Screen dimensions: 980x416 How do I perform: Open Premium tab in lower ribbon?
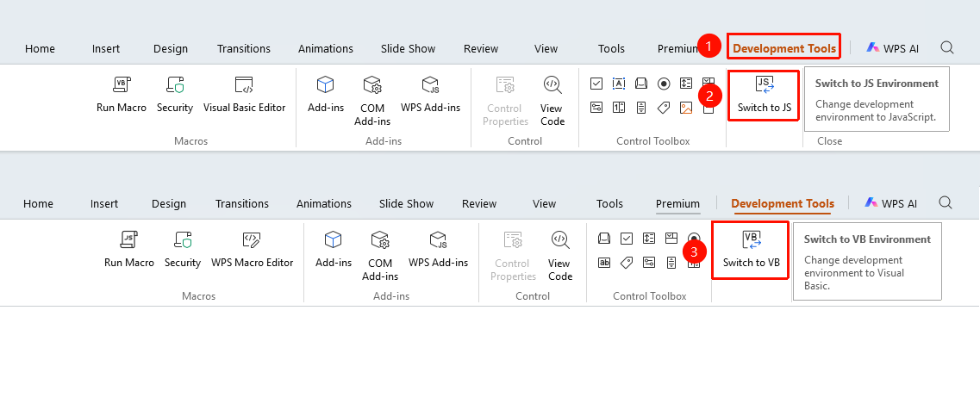point(677,203)
